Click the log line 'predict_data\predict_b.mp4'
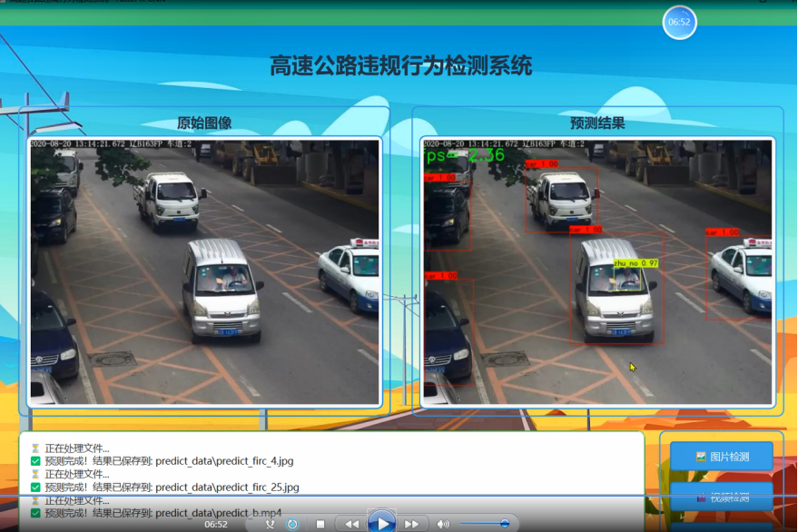Screen dimensions: 798x532 [x=218, y=513]
